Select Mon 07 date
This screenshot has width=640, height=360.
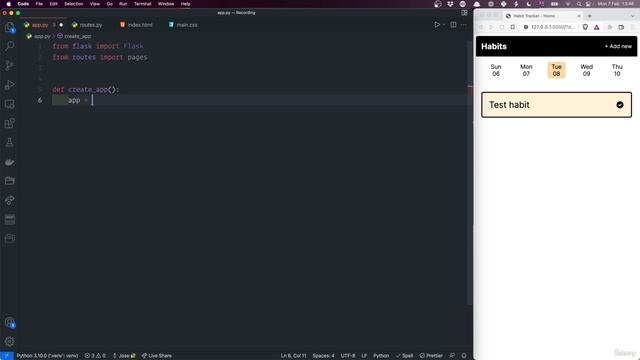tap(526, 70)
